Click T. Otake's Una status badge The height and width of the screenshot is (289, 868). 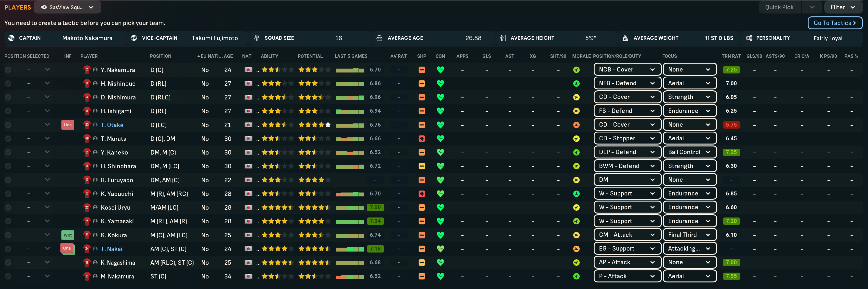[68, 125]
